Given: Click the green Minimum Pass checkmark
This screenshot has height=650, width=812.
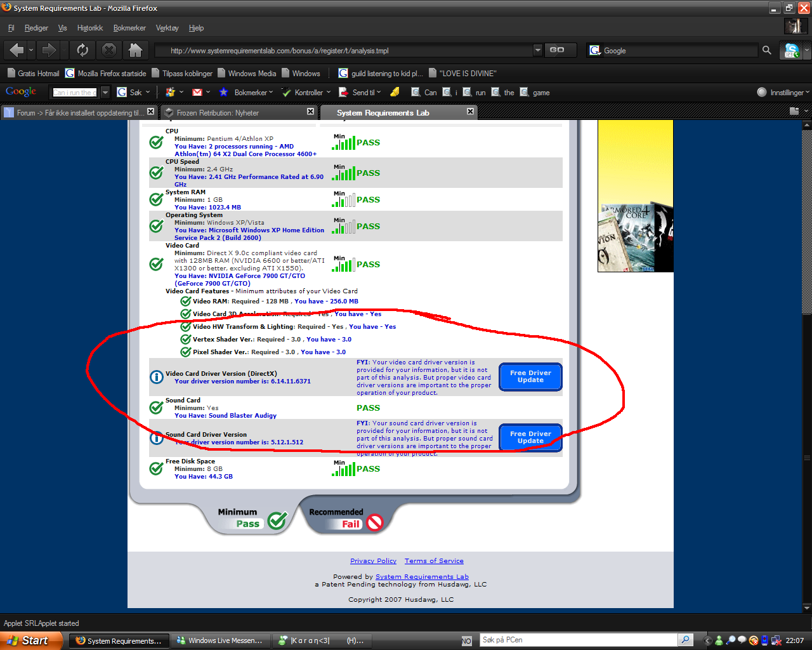Looking at the screenshot, I should pos(277,521).
